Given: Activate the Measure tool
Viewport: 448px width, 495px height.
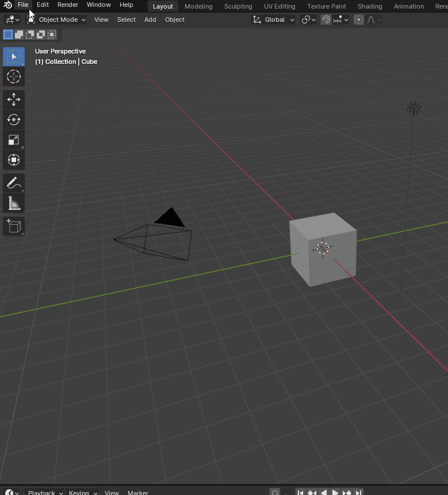Looking at the screenshot, I should pos(14,203).
